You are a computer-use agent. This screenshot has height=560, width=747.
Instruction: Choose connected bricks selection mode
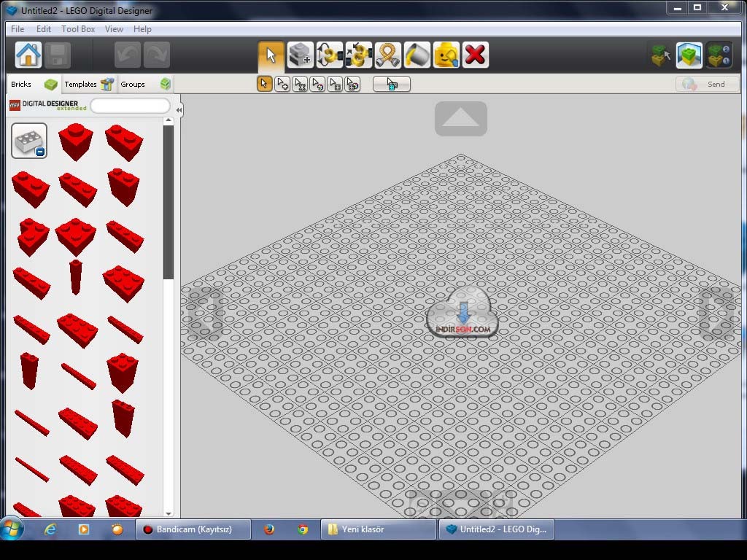(300, 85)
